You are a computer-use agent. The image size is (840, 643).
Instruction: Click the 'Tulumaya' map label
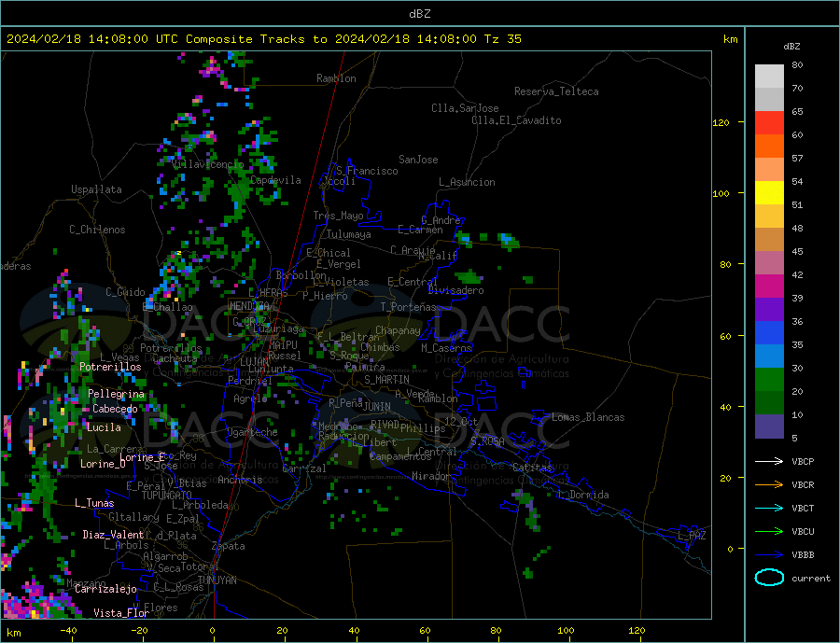tap(349, 234)
